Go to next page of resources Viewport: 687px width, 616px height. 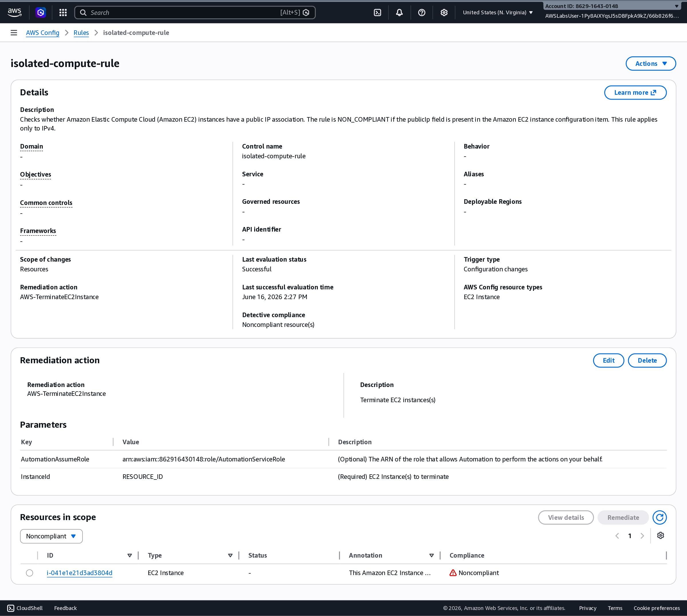pyautogui.click(x=642, y=536)
